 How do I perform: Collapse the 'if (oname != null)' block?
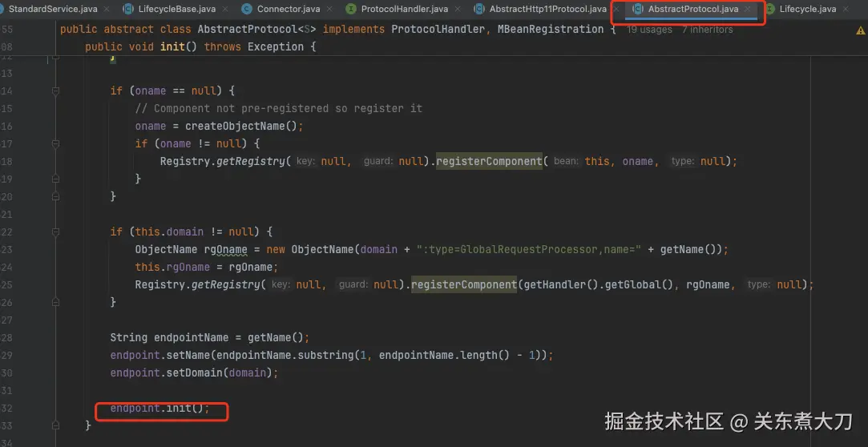click(55, 144)
